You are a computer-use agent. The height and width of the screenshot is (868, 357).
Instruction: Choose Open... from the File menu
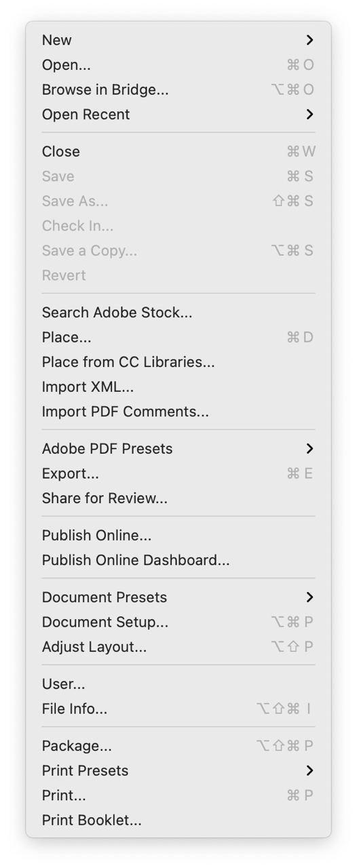tap(178, 65)
